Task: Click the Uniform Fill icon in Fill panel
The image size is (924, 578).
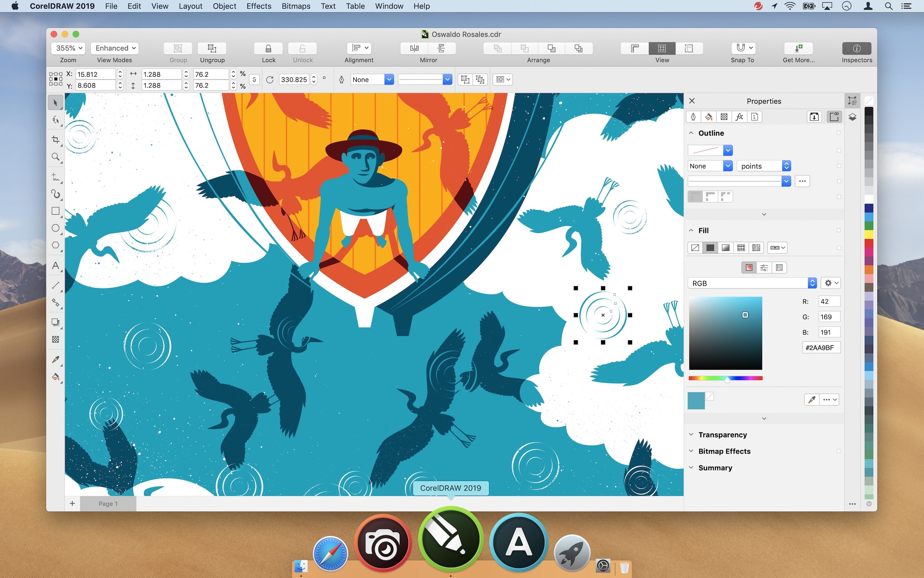Action: [x=710, y=247]
